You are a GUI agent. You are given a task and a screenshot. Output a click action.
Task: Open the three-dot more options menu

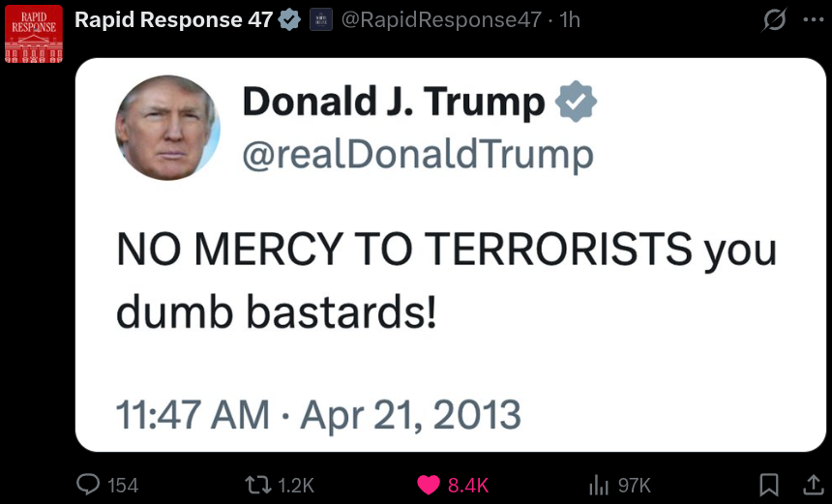814,20
